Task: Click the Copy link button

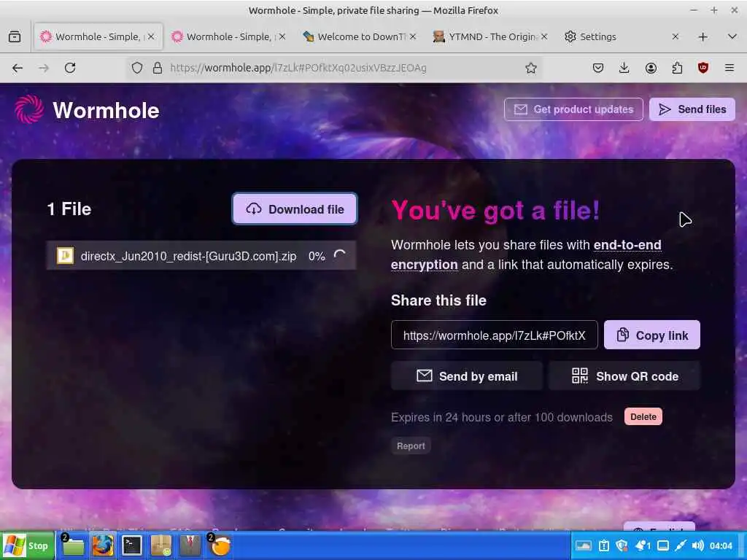Action: [651, 335]
